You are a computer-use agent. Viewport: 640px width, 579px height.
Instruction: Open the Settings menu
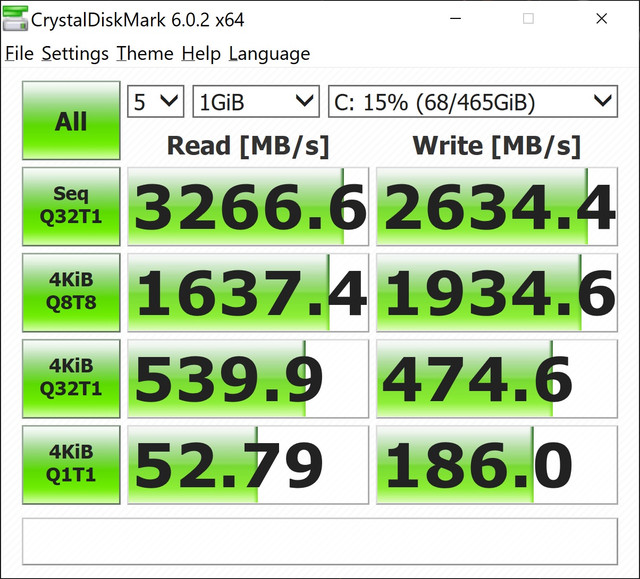pyautogui.click(x=75, y=54)
